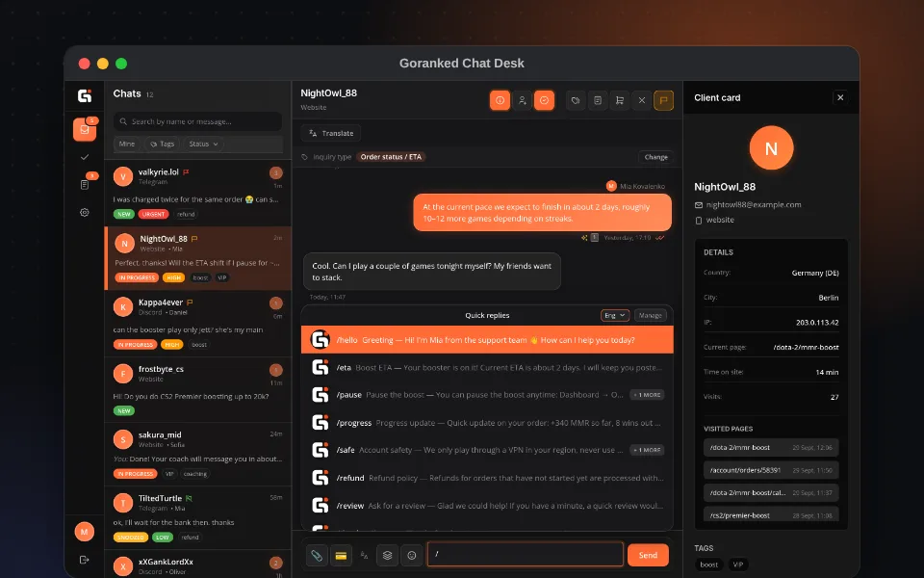Click the emoji smiley icon

pos(412,556)
